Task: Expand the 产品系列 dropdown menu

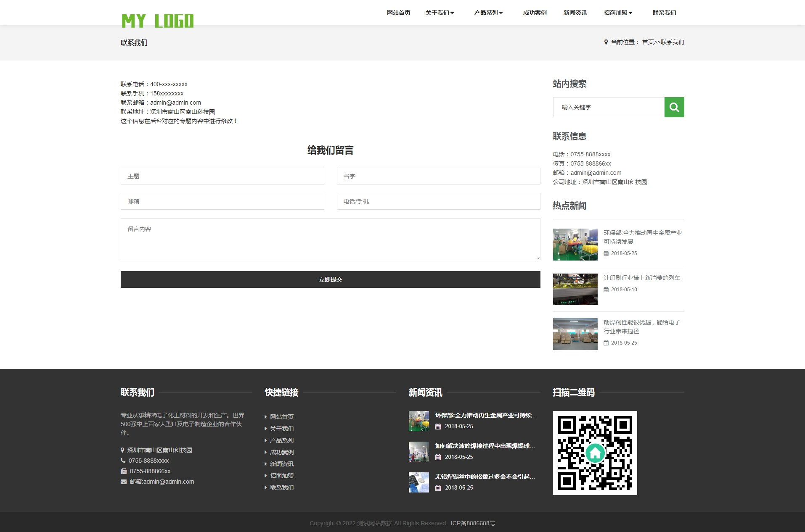Action: pyautogui.click(x=488, y=13)
